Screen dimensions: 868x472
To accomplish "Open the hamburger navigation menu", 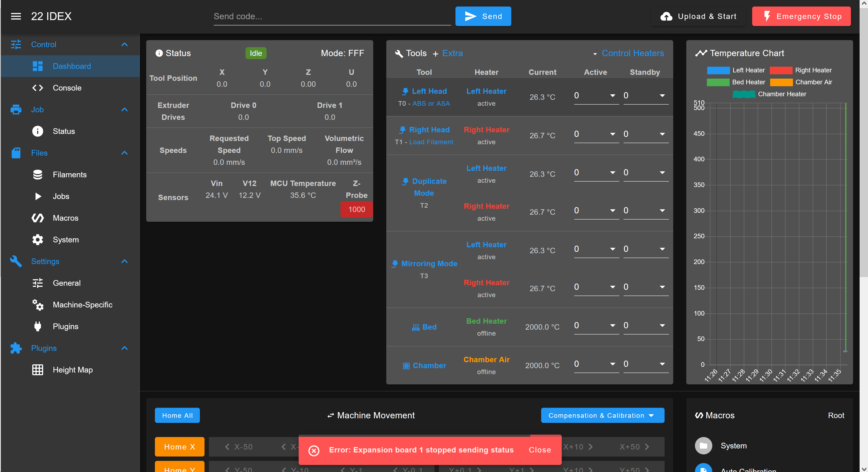I will (x=16, y=16).
